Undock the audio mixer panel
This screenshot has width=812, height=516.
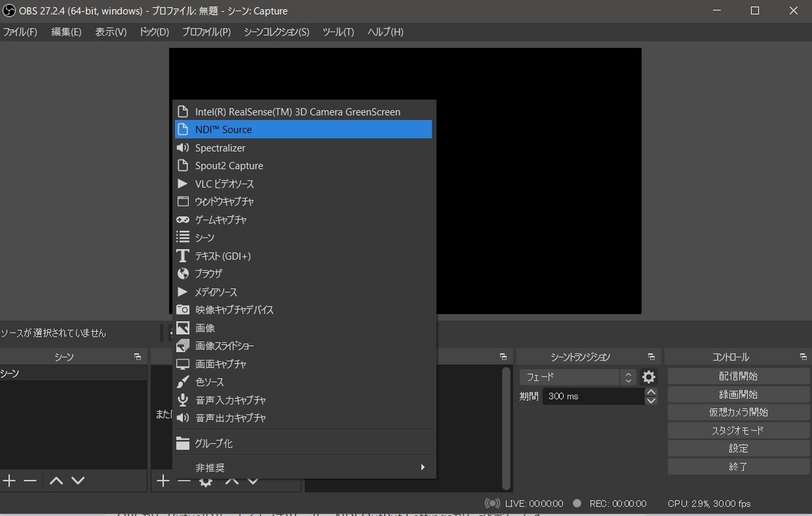click(x=503, y=357)
